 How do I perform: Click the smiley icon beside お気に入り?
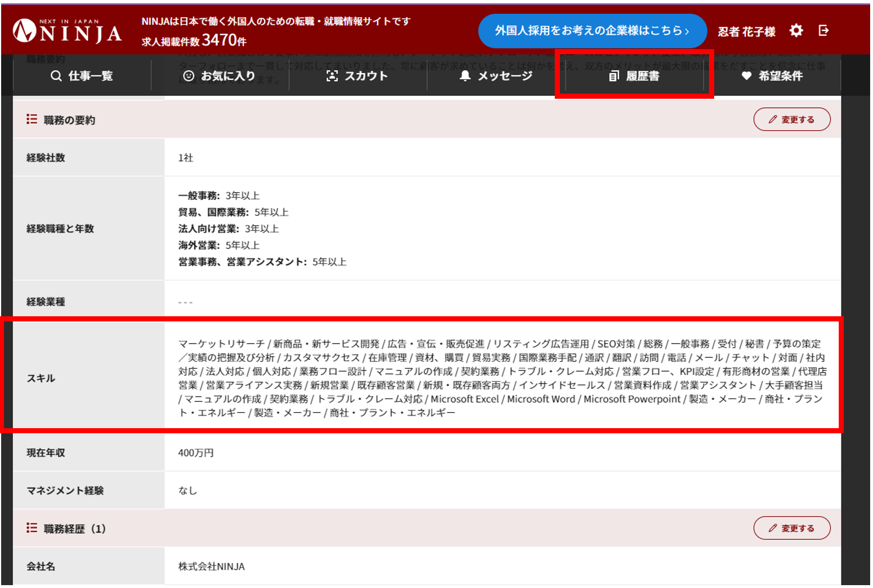click(x=189, y=76)
